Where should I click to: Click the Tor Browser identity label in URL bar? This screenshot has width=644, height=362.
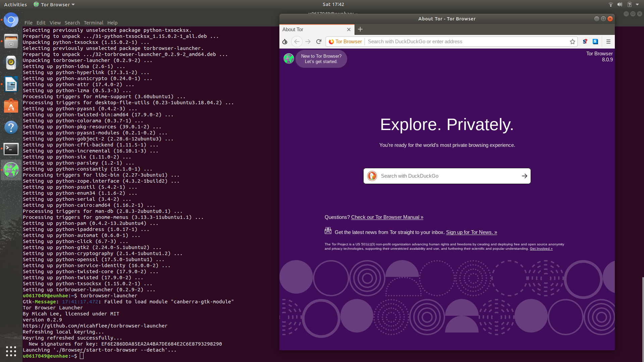(x=345, y=42)
